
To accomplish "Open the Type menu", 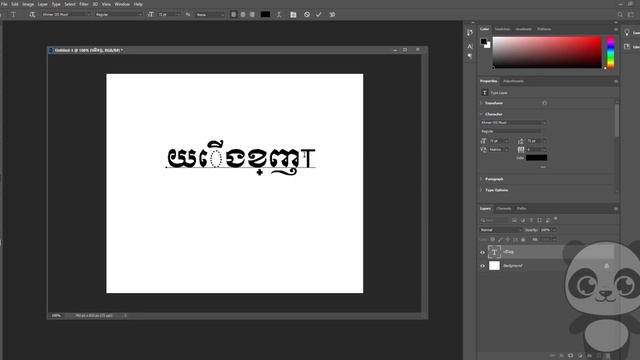I will pos(56,4).
